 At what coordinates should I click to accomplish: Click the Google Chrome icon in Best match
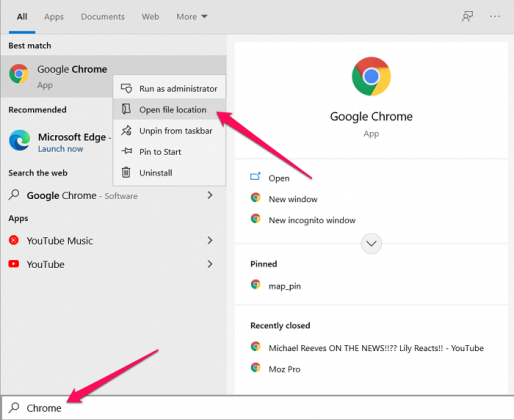19,74
